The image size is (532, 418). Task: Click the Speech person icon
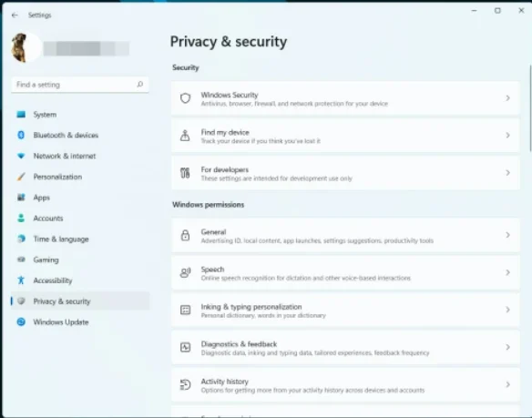point(185,272)
